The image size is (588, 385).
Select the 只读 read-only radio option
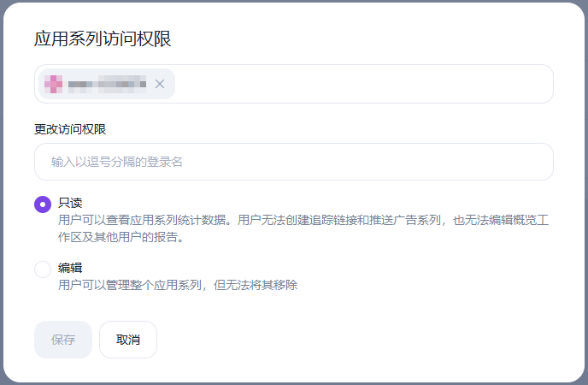point(43,204)
